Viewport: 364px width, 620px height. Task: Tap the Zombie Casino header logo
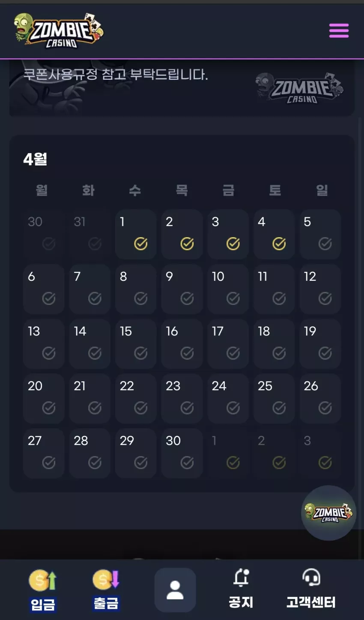58,30
